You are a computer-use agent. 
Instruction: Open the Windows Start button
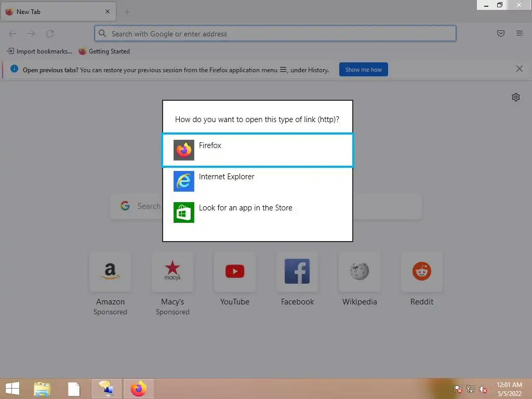click(x=12, y=389)
